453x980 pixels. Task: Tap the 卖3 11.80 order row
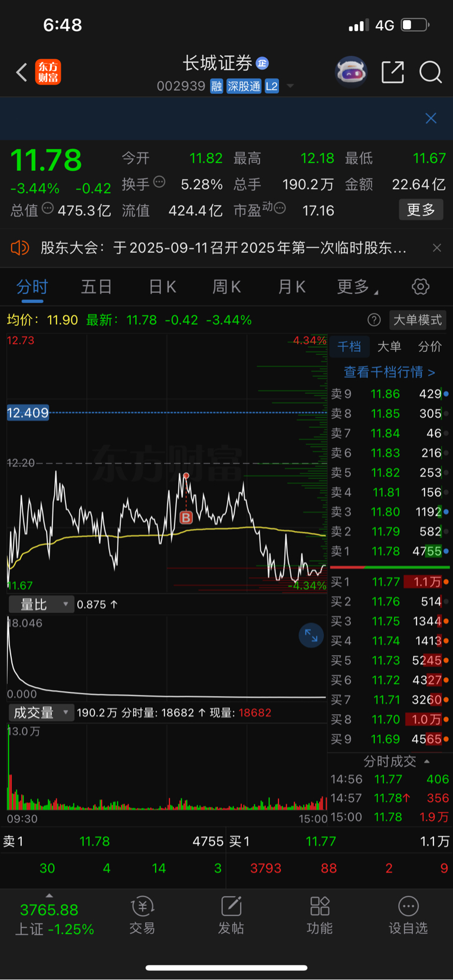coord(389,512)
